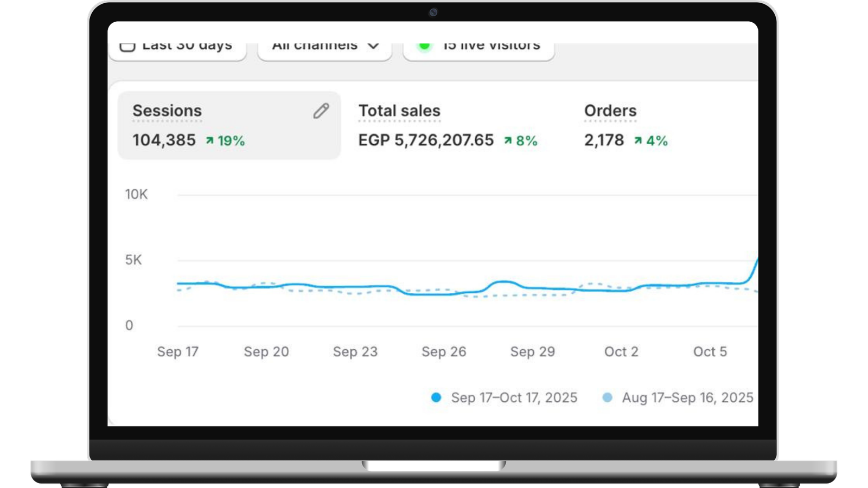Toggle the Sep 17–Oct 17, 2025 legend series
Image resolution: width=868 pixels, height=488 pixels.
point(504,397)
